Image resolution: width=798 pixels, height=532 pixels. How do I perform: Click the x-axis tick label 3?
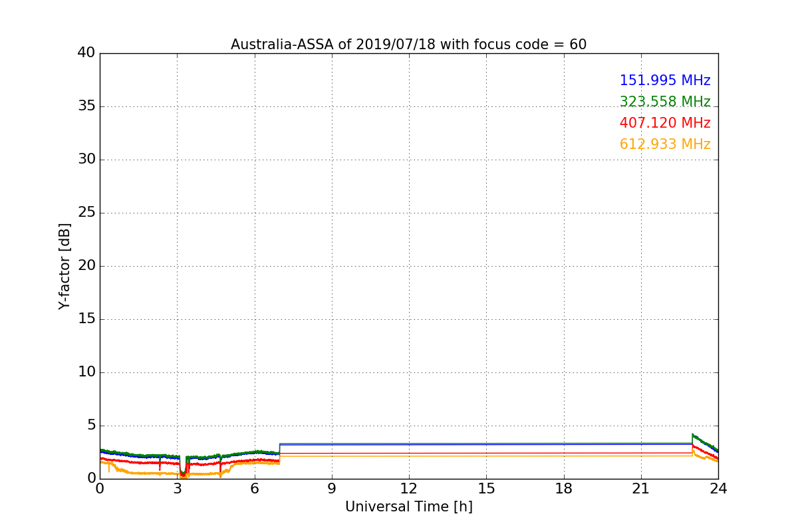(177, 489)
